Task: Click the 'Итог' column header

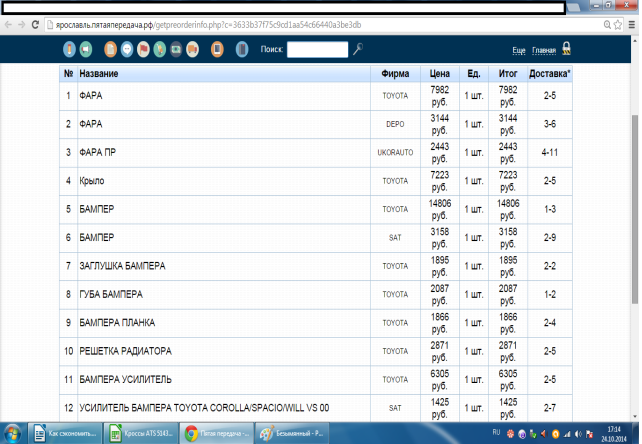Action: (x=508, y=74)
